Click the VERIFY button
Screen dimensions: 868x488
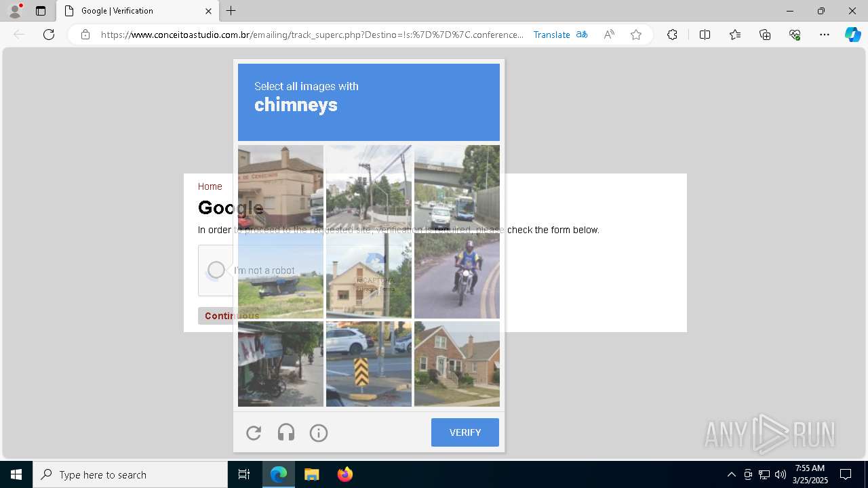click(465, 432)
